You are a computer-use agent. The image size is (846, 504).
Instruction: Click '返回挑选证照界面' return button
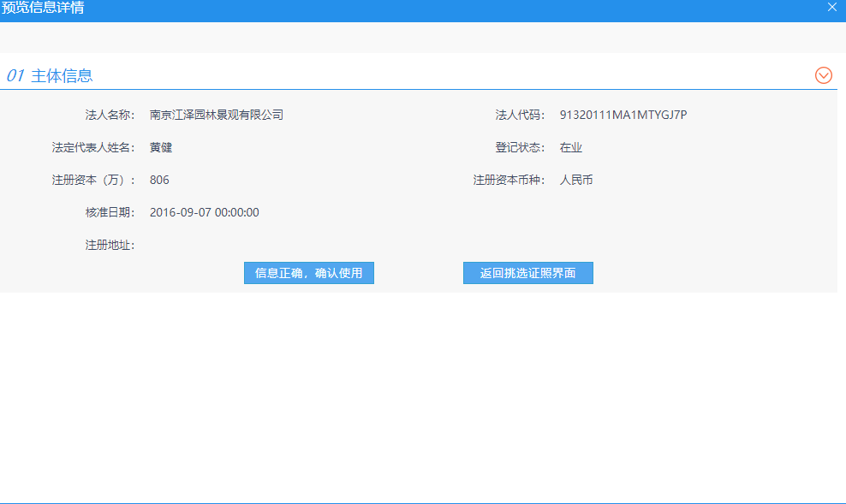tap(527, 273)
